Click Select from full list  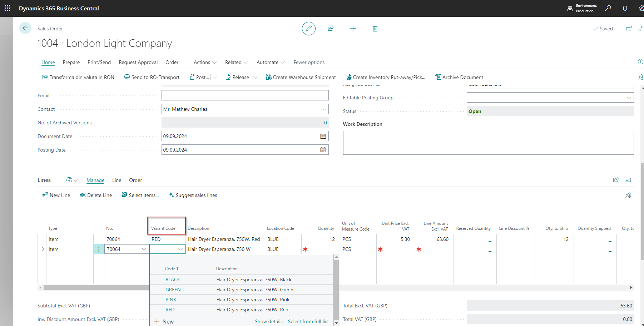click(x=308, y=321)
